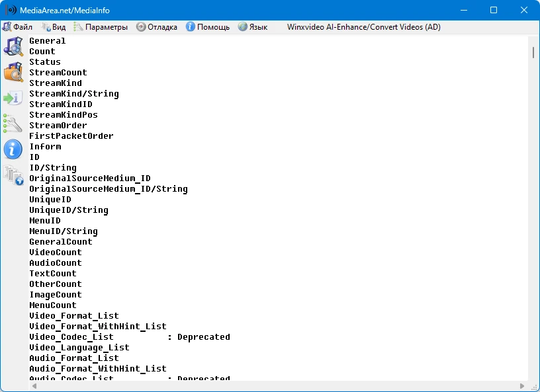Click the export info arrow icon
The width and height of the screenshot is (540, 392).
point(13,98)
